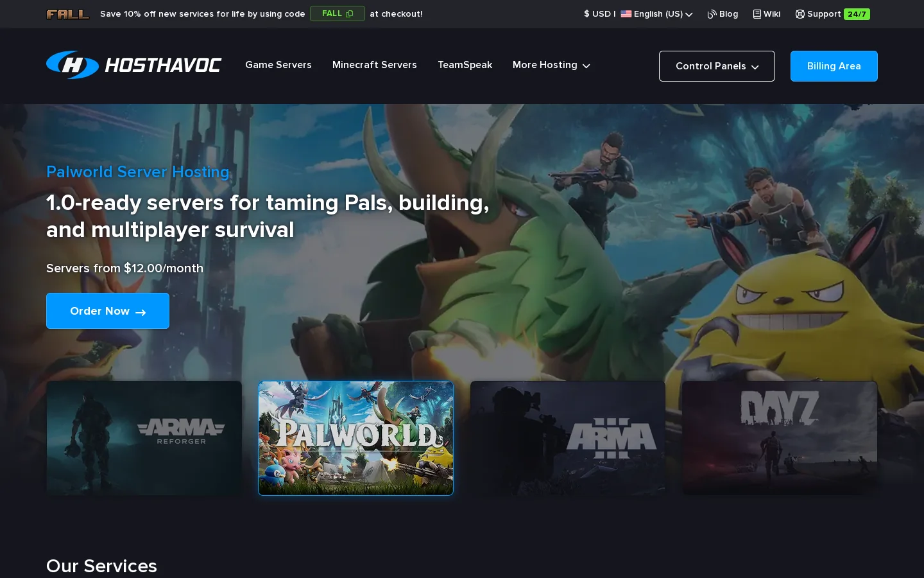Image resolution: width=924 pixels, height=578 pixels.
Task: Expand the More Hosting menu
Action: point(551,65)
